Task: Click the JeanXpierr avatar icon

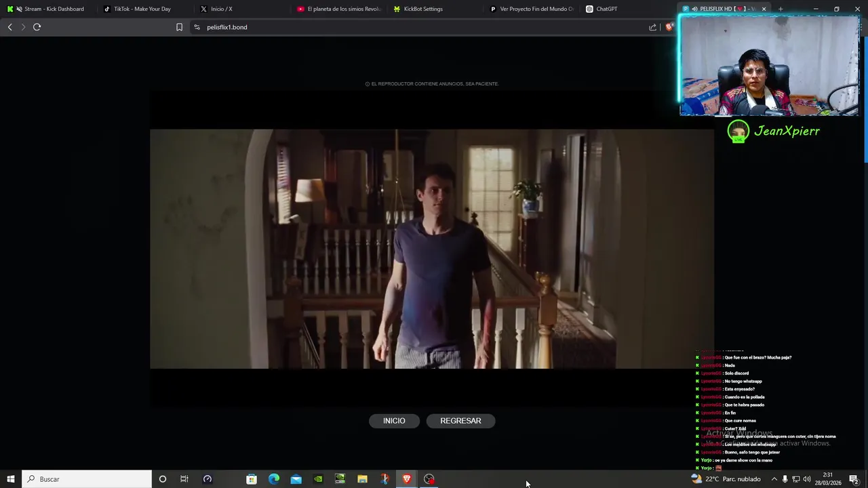Action: 738,131
